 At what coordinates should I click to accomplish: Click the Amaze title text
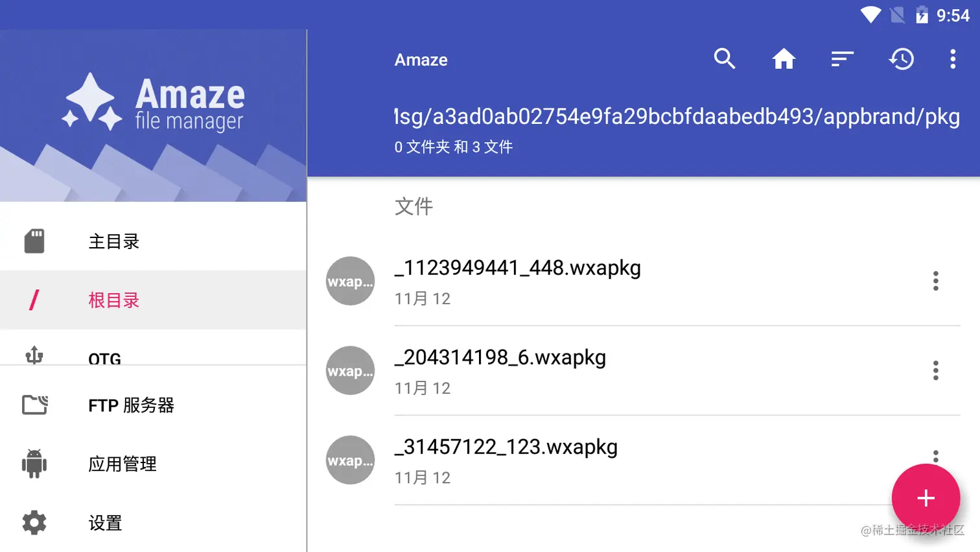pyautogui.click(x=421, y=60)
